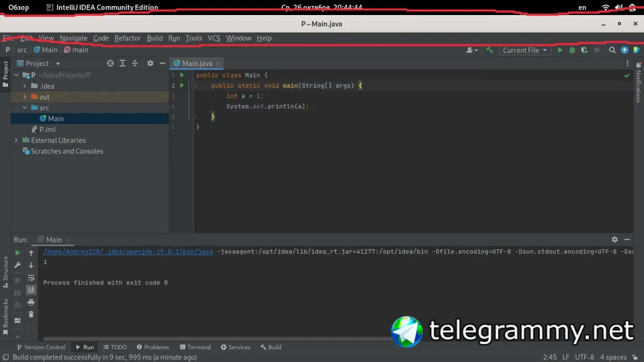Collapse the src folder
644x362 pixels.
(x=24, y=108)
